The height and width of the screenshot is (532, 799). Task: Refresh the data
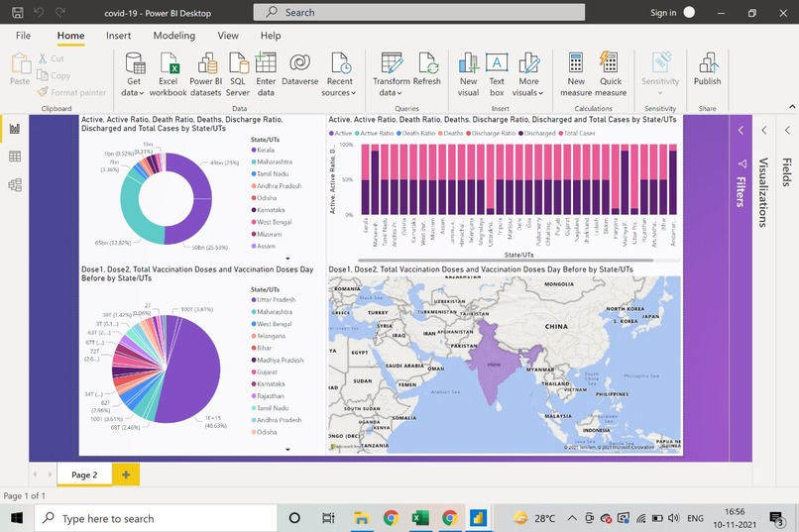point(427,68)
